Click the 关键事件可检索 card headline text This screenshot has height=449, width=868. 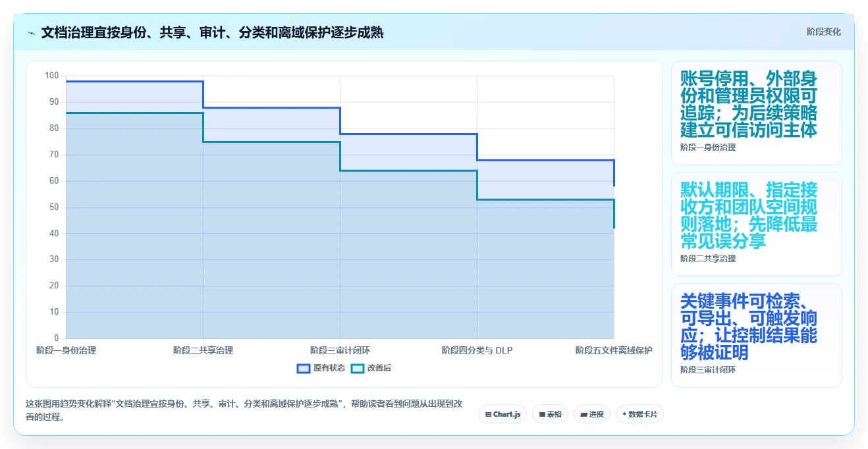point(749,327)
